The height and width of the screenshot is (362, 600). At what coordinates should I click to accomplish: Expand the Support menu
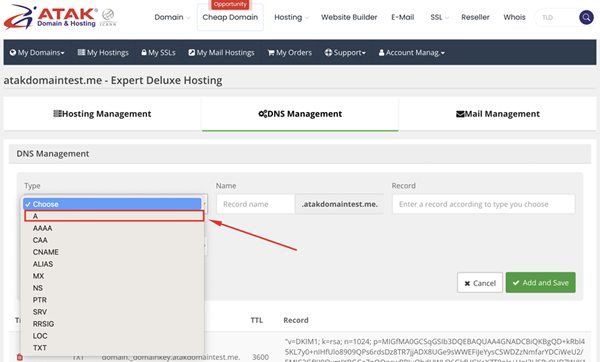click(x=345, y=52)
